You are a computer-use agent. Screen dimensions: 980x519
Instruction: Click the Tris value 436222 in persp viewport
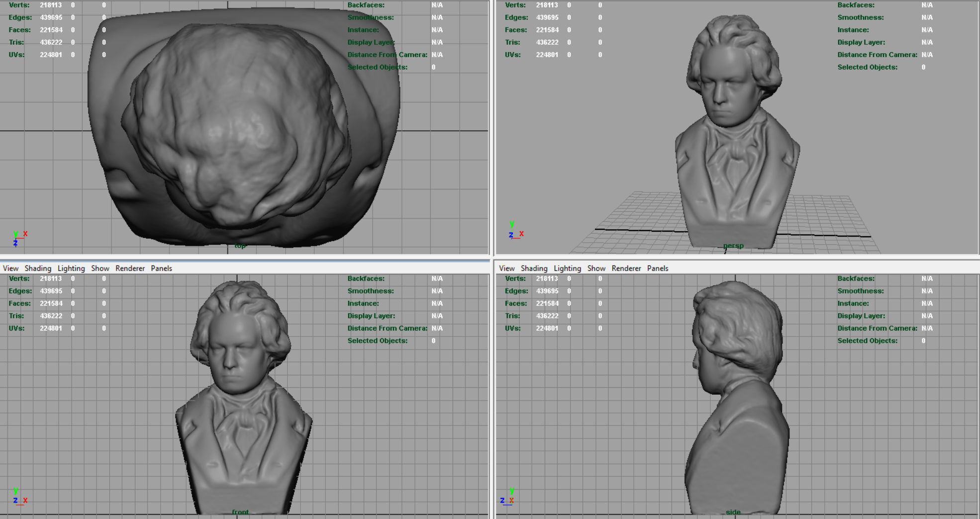547,42
